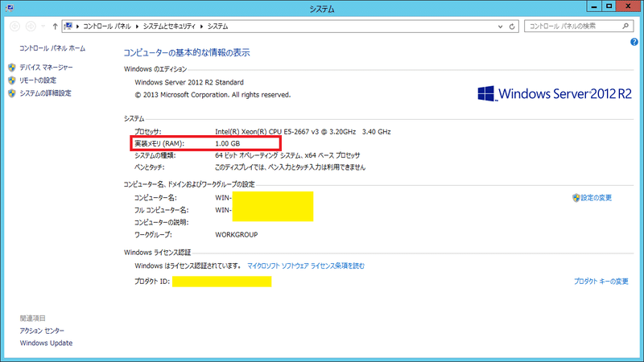This screenshot has width=644, height=362.
Task: Open Windows Update link
Action: coord(46,343)
